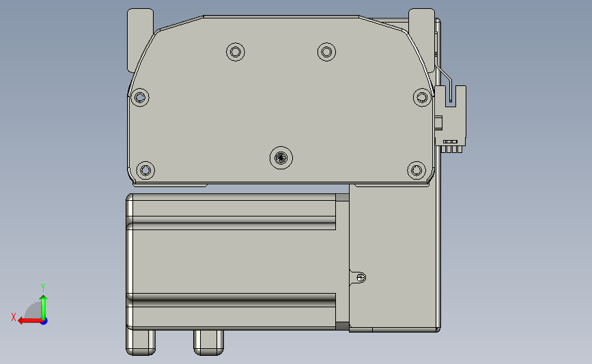
Task: Select the second cylindrical pin under the motor
Action: (x=208, y=342)
